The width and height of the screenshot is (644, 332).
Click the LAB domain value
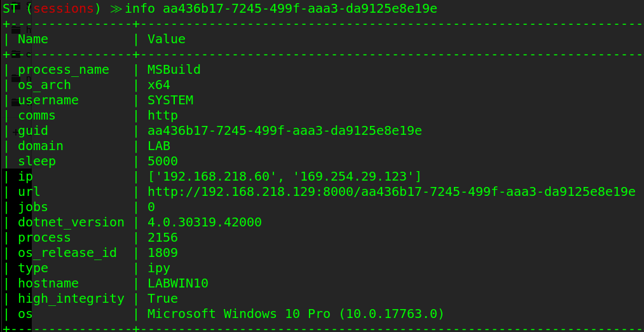click(x=158, y=146)
